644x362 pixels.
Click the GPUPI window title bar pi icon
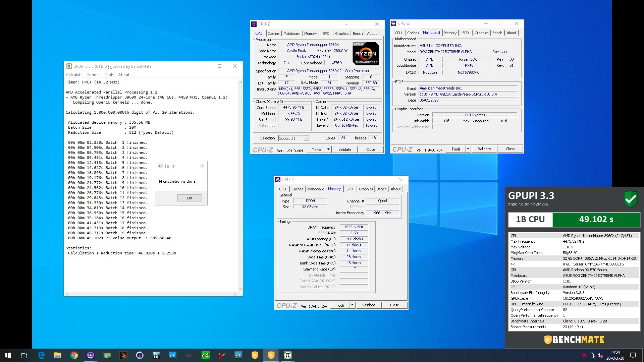(x=69, y=66)
